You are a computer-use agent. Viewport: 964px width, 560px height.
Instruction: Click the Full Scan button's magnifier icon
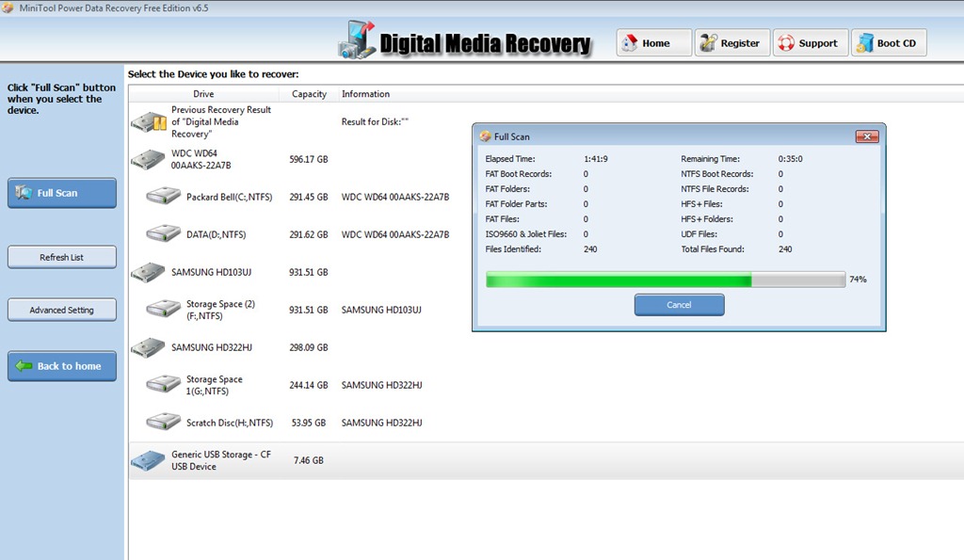pos(24,192)
